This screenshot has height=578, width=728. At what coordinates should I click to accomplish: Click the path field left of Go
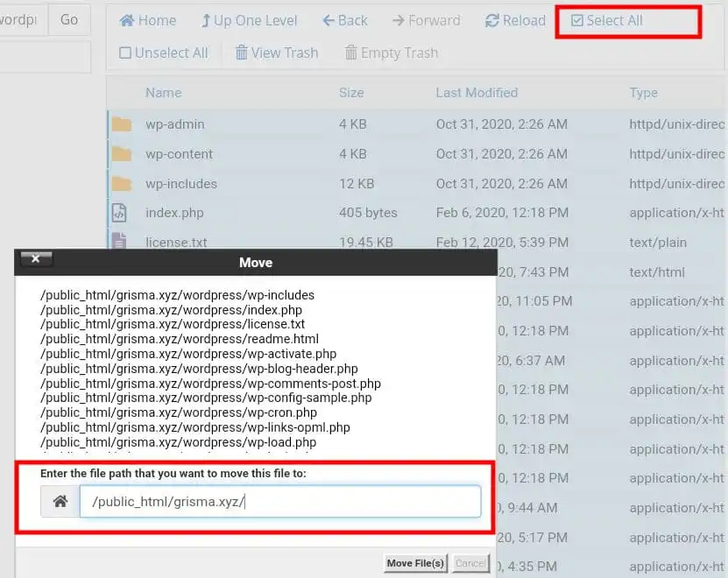point(22,19)
